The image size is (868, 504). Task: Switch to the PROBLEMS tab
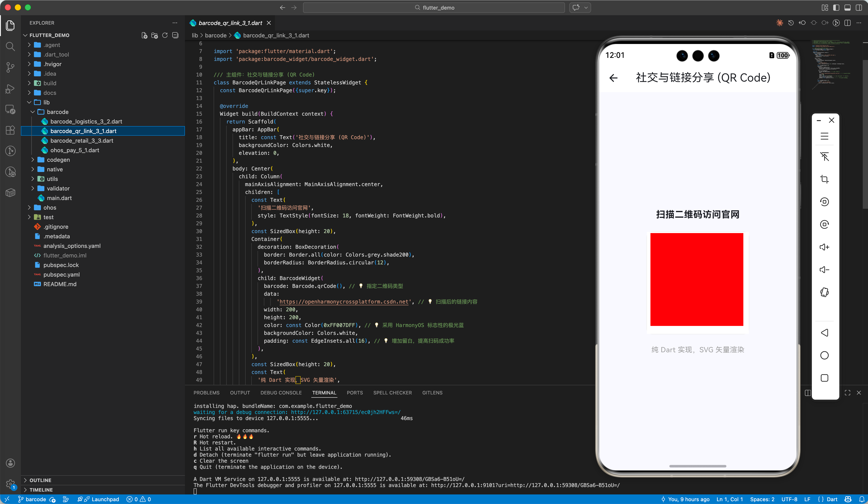[x=206, y=393]
